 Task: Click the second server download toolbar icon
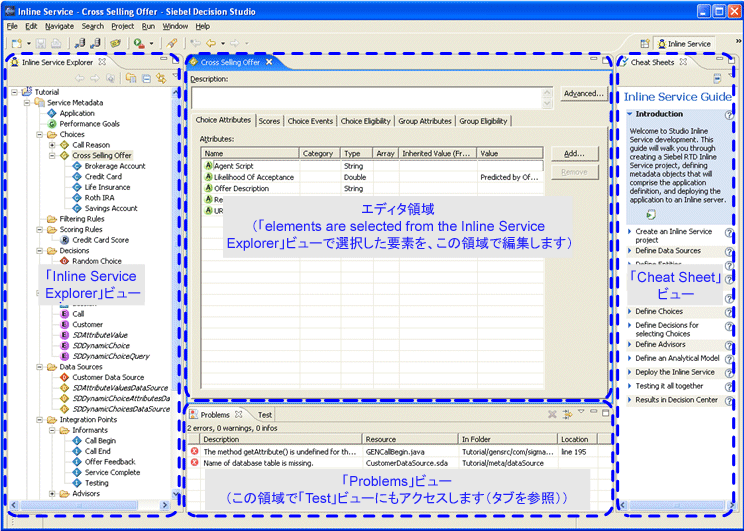click(95, 44)
